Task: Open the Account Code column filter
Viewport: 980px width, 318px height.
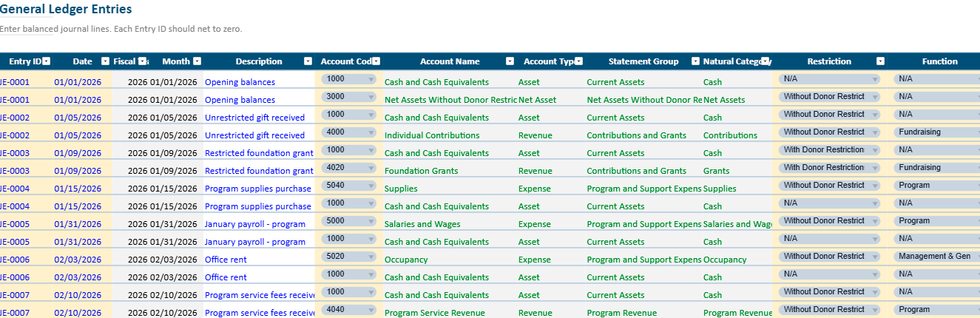Action: pyautogui.click(x=376, y=61)
